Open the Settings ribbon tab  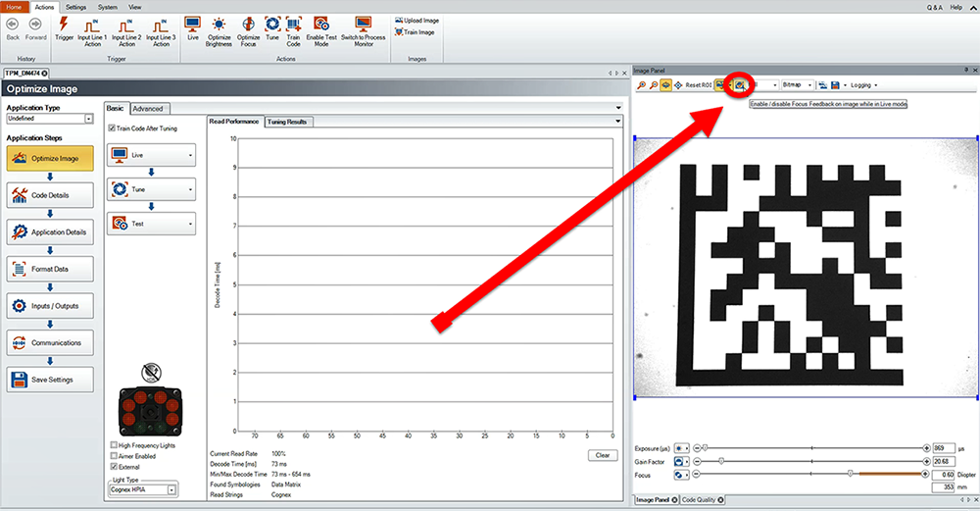click(x=76, y=7)
